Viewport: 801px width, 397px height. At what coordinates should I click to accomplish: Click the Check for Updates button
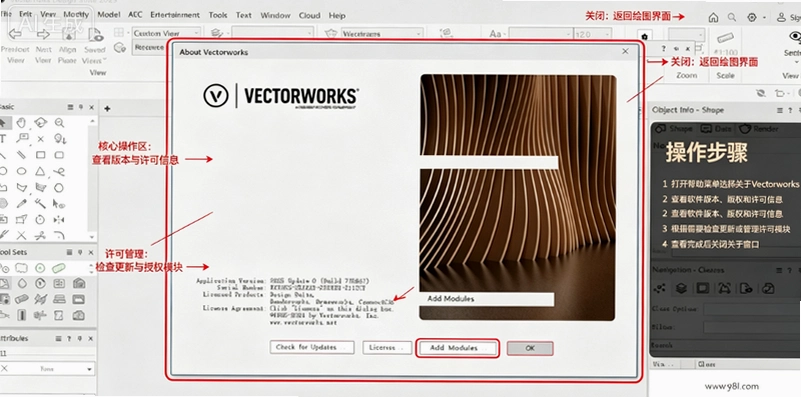click(312, 347)
